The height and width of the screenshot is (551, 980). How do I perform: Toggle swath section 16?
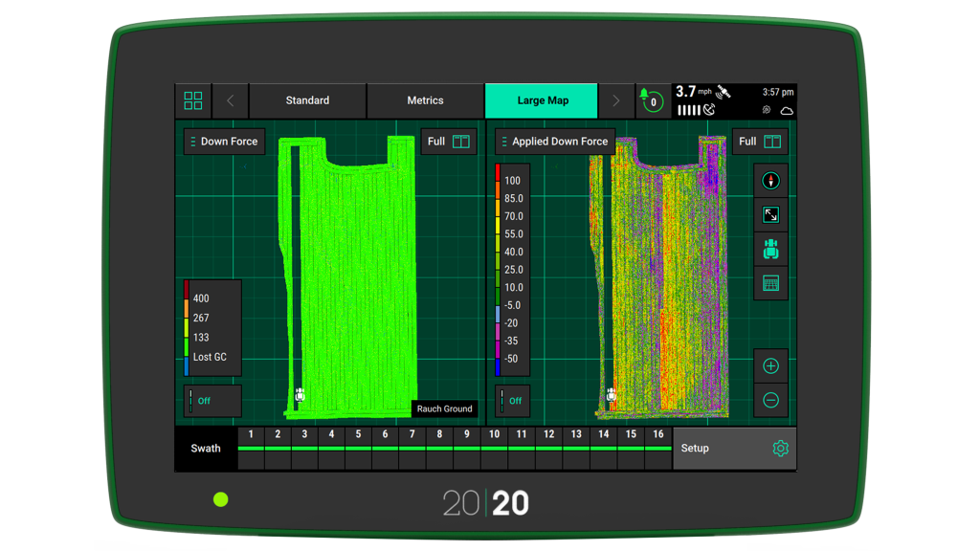click(x=658, y=448)
